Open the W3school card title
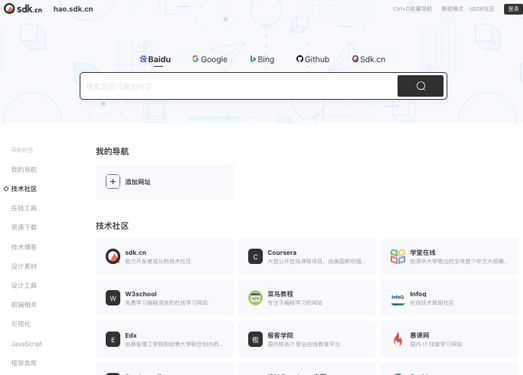 point(141,294)
